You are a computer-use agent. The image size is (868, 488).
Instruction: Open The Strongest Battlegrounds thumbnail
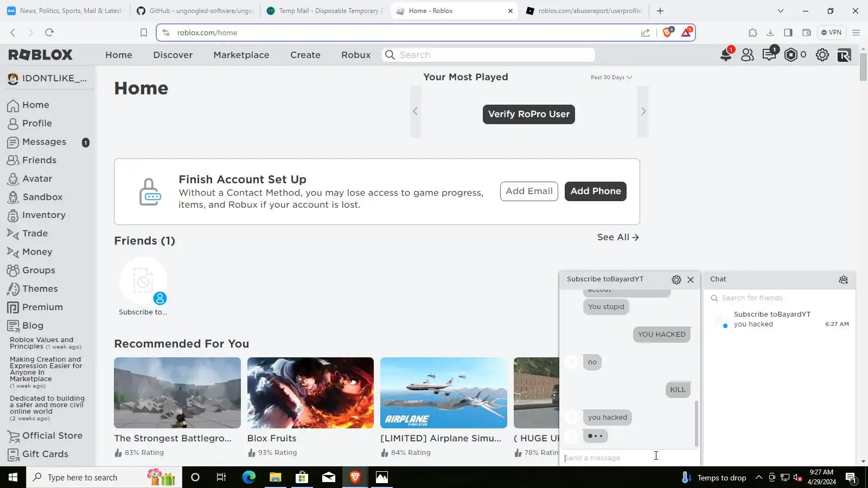click(177, 393)
